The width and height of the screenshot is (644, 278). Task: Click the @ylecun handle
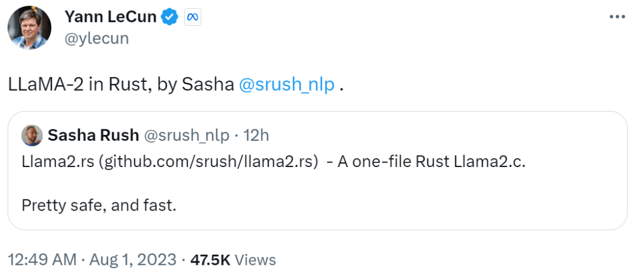click(97, 39)
